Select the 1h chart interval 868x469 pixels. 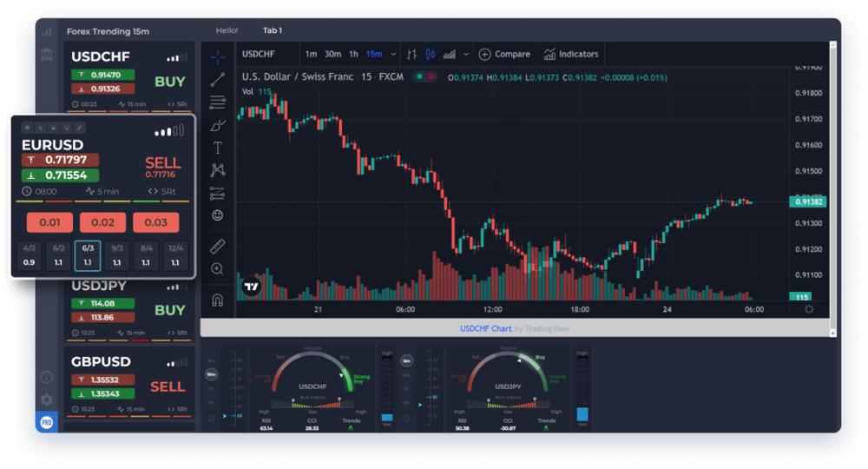pos(354,54)
